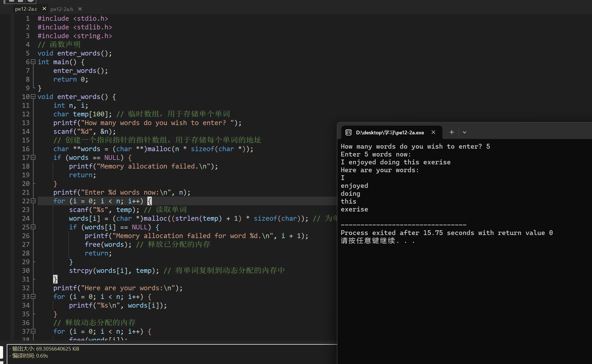This screenshot has width=592, height=364.
Task: Collapse the main() function fold at line 6
Action: coord(33,62)
